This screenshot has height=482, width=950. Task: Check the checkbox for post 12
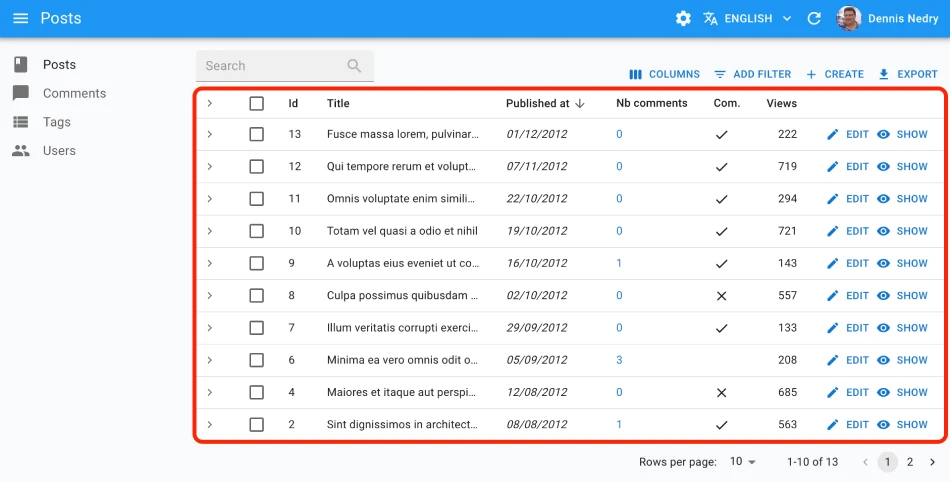pyautogui.click(x=257, y=167)
